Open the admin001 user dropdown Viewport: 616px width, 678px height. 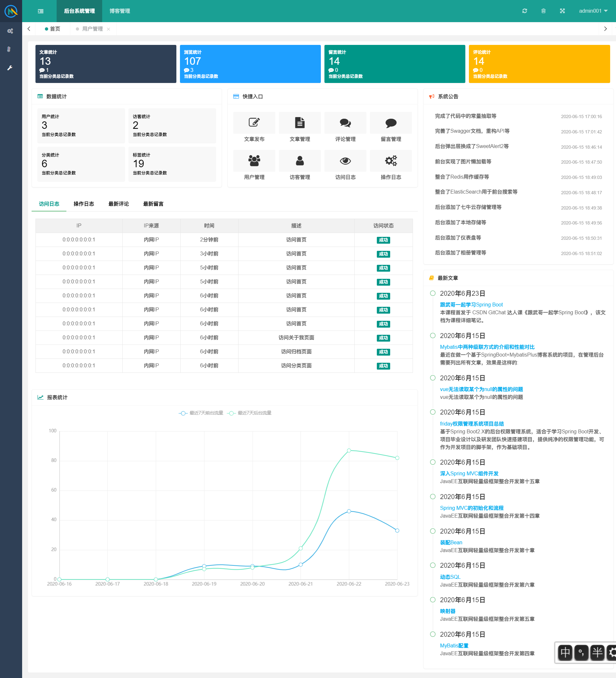tap(593, 11)
